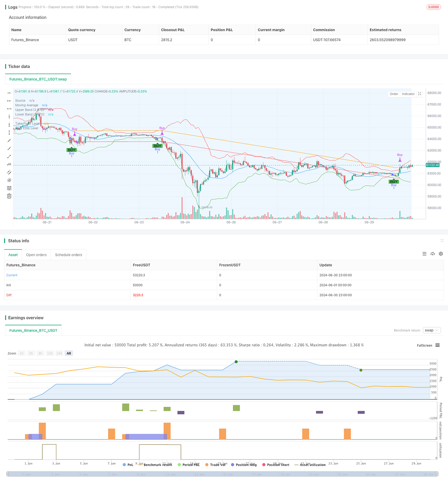Click the Current link in the asset table
Image resolution: width=448 pixels, height=484 pixels.
pyautogui.click(x=12, y=275)
